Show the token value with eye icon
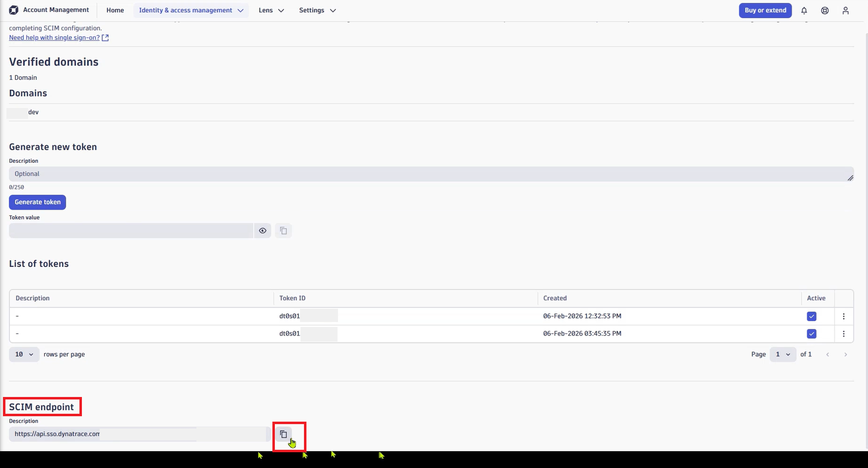 pyautogui.click(x=263, y=230)
